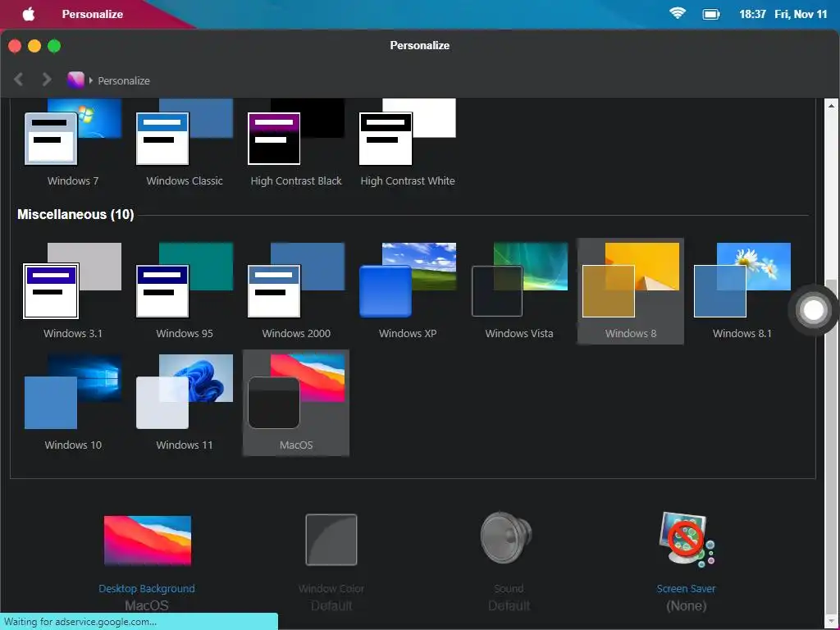Click the Sound label
The height and width of the screenshot is (630, 840).
[509, 588]
